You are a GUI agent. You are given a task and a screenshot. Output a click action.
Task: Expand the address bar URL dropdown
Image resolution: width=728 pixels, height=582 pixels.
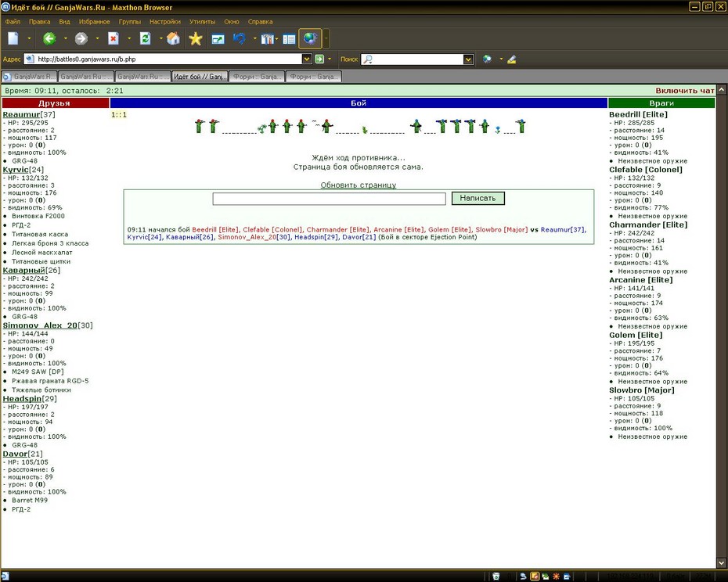[x=306, y=59]
